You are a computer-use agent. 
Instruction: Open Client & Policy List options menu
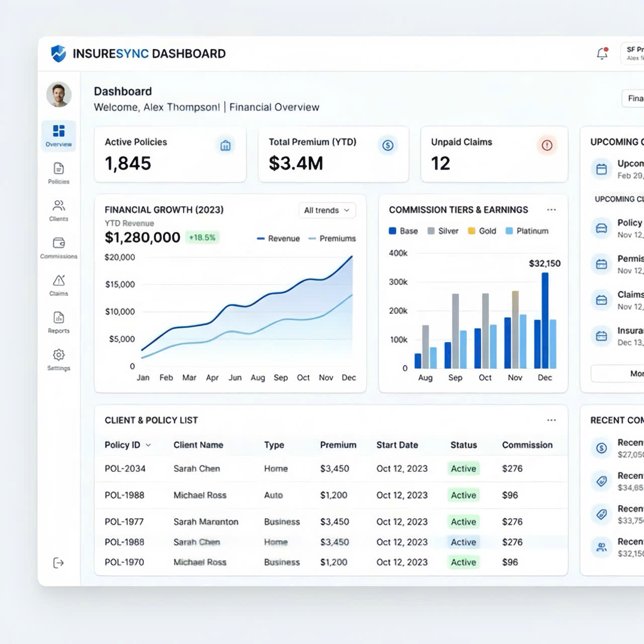click(551, 420)
